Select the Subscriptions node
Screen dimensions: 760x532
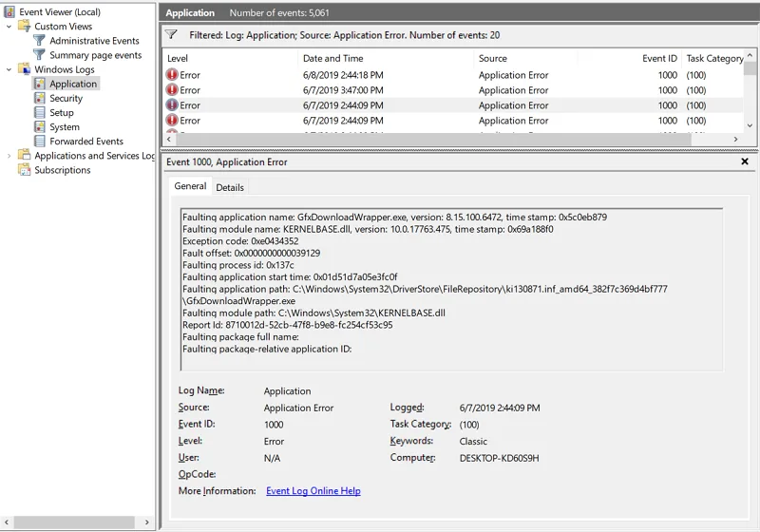click(x=62, y=170)
